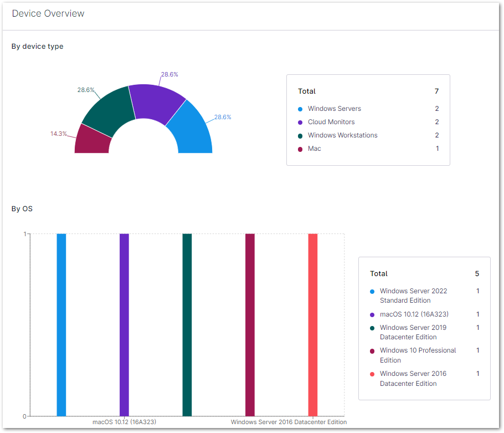
Task: Click the 14.3% label on donut chart
Action: [58, 134]
